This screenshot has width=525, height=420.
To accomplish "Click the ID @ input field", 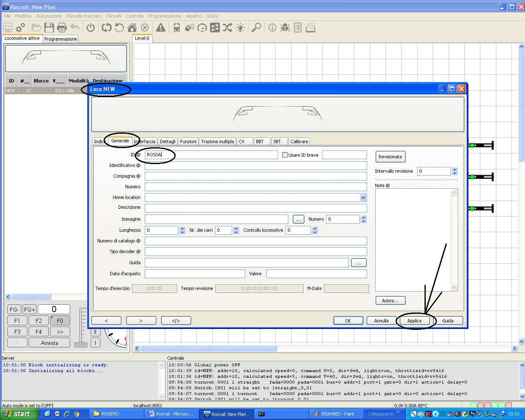I will pos(211,155).
